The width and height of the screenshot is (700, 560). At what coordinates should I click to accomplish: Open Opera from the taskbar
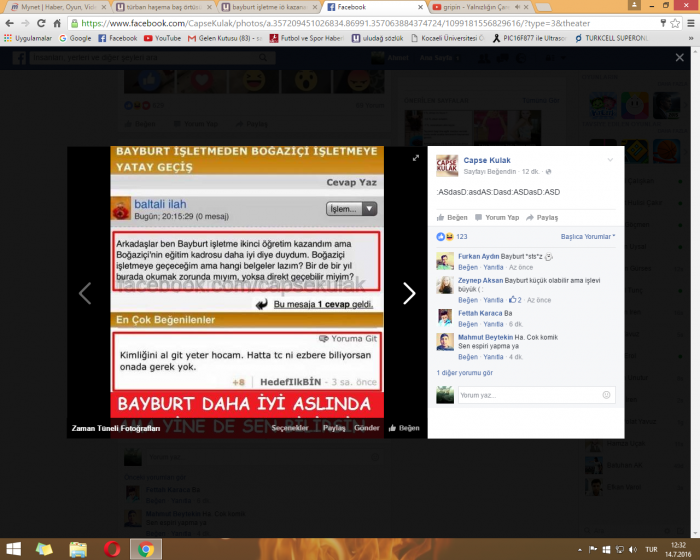point(111,549)
